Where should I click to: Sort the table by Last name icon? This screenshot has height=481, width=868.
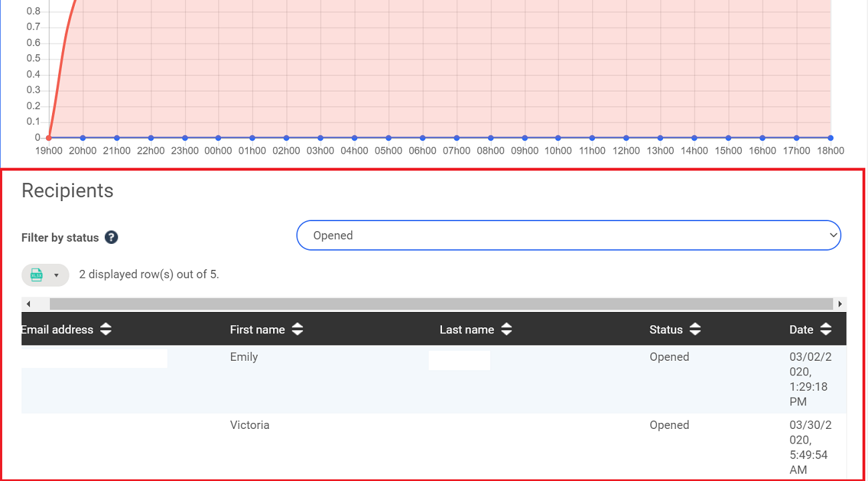coord(507,329)
